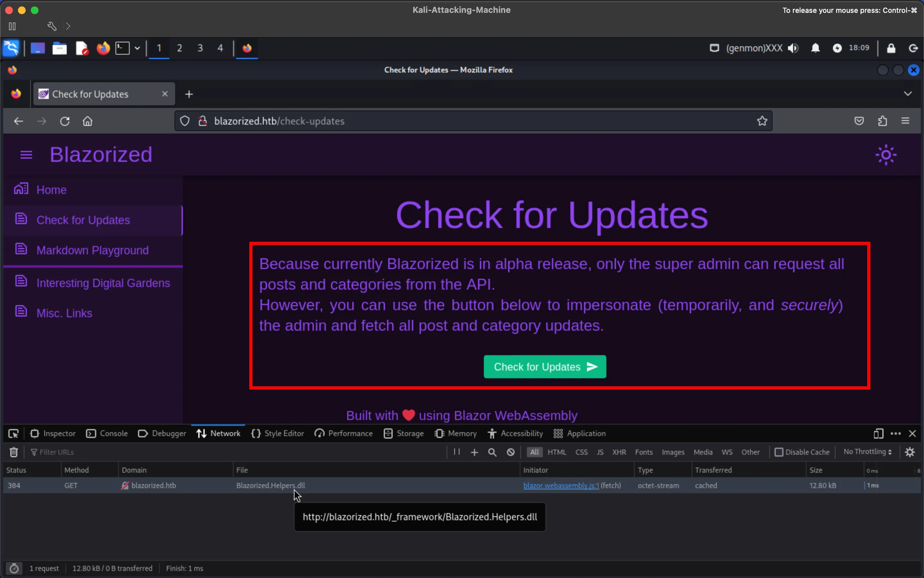924x578 pixels.
Task: Open the Kali applications menu
Action: pos(11,48)
